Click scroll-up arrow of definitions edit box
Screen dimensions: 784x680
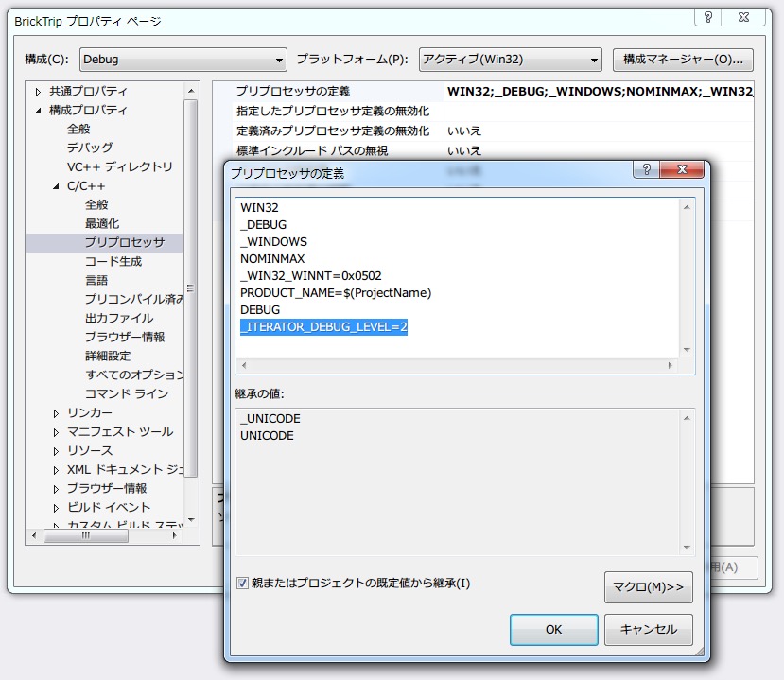[x=687, y=206]
